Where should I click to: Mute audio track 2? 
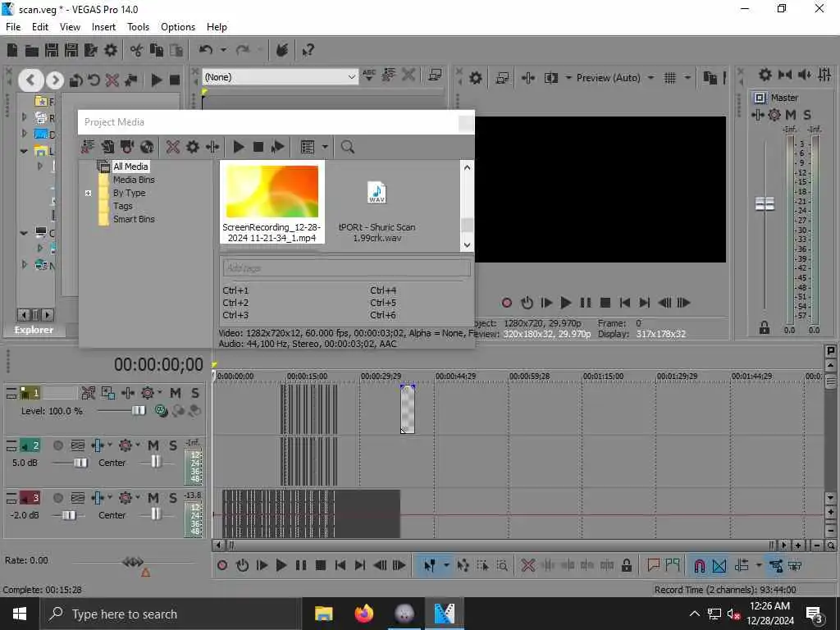pos(153,445)
